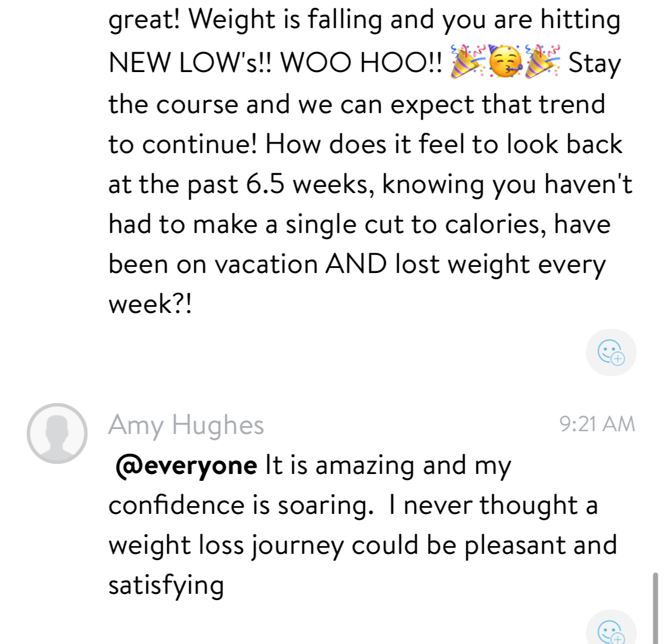Image resolution: width=664 pixels, height=644 pixels.
Task: Open Amy Hughes' profile avatar
Action: (x=57, y=433)
